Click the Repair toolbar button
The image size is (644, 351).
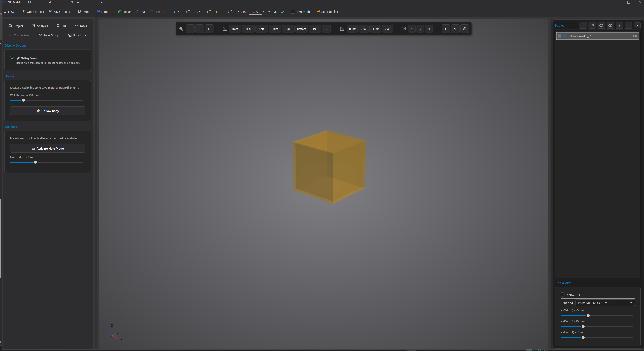pos(124,12)
